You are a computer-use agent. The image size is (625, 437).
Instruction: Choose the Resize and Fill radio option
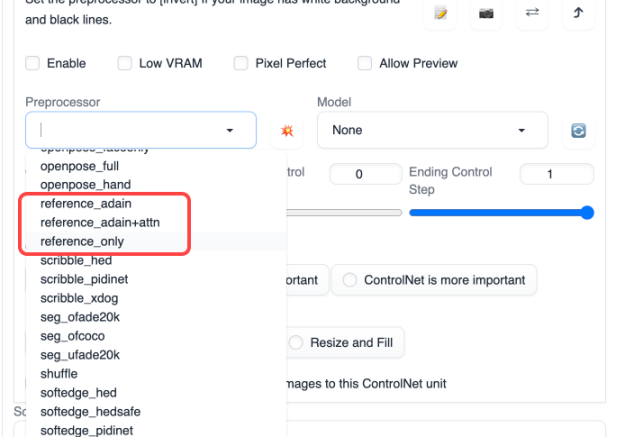point(295,343)
